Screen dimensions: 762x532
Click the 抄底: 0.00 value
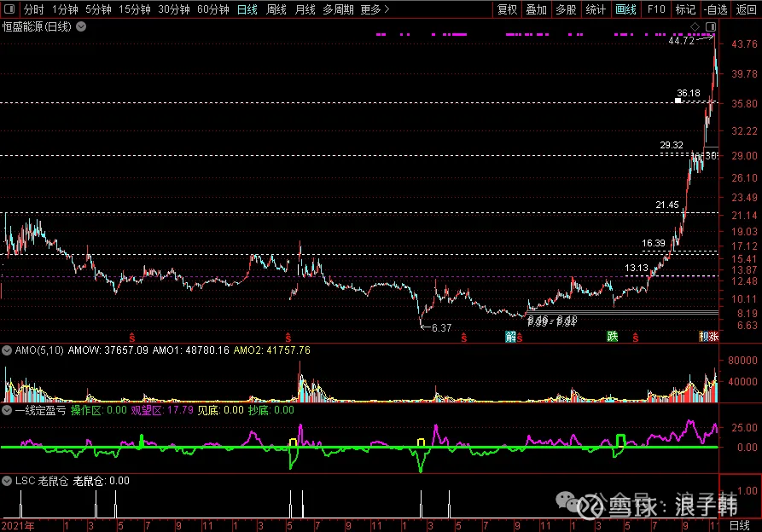pos(270,410)
